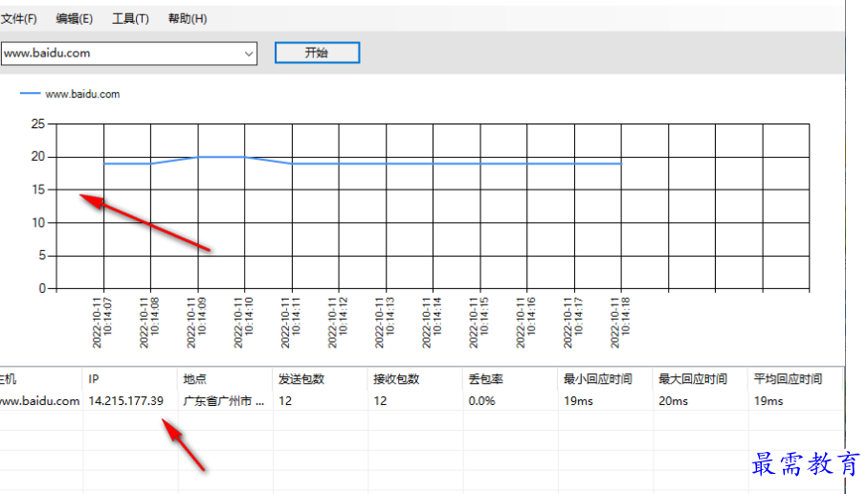Image resolution: width=868 pixels, height=494 pixels.
Task: Select the 发送包数 column header
Action: [321, 379]
